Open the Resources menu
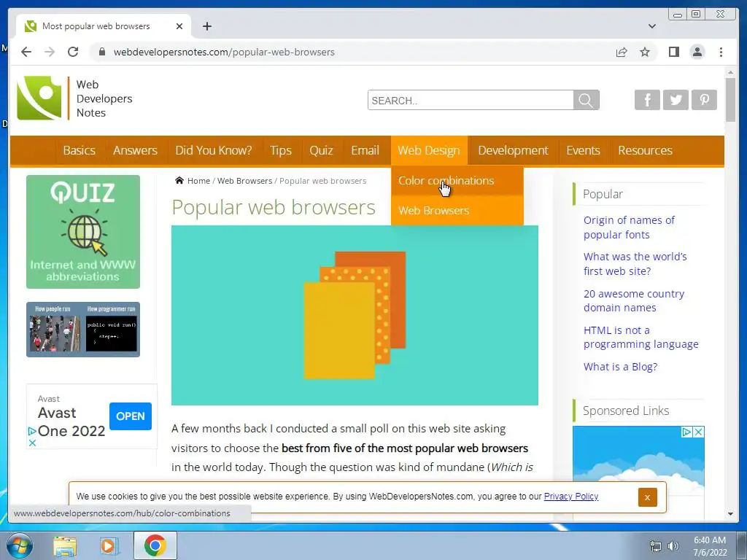The height and width of the screenshot is (560, 747). (x=645, y=150)
